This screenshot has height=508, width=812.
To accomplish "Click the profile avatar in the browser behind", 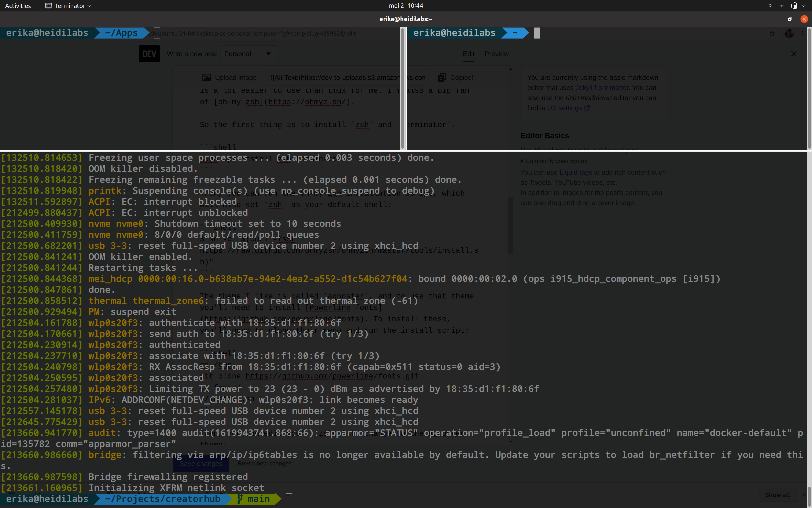I will (789, 33).
